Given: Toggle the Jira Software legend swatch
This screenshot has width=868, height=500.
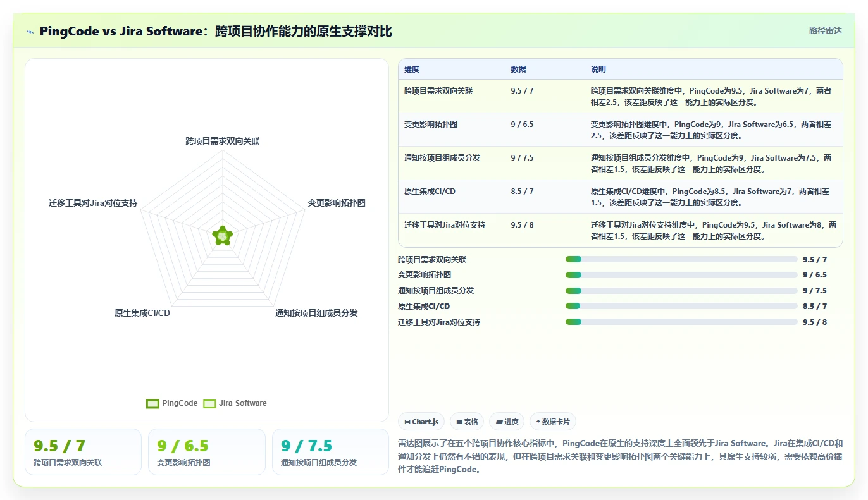Looking at the screenshot, I should 209,403.
